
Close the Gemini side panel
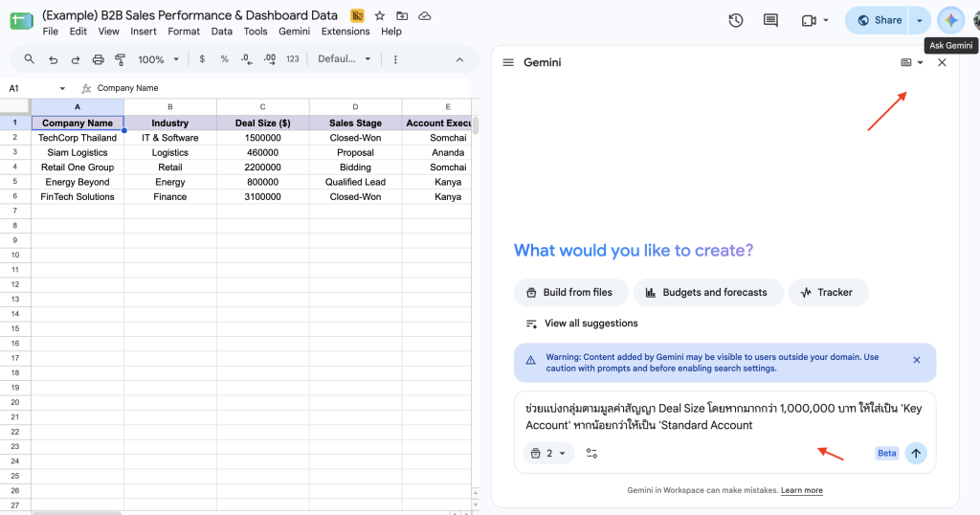942,62
